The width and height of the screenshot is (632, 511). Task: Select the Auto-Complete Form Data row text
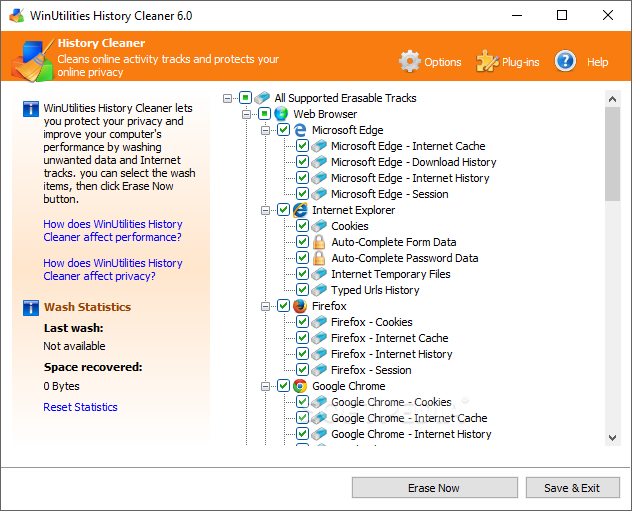pos(394,242)
